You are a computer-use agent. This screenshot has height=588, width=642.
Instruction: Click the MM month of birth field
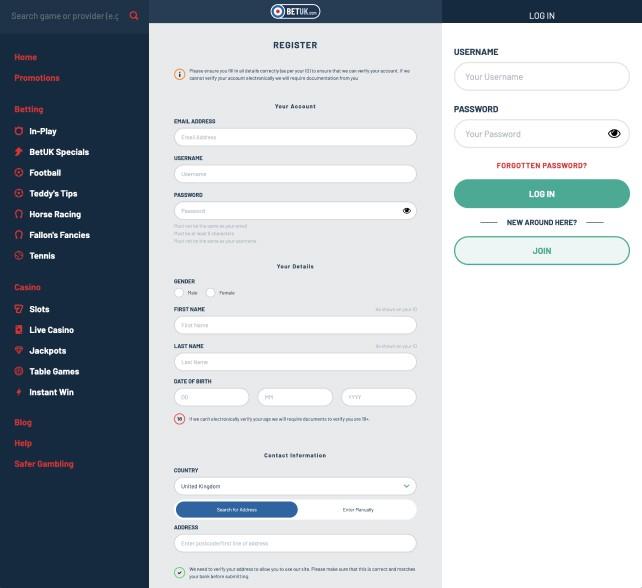[295, 397]
